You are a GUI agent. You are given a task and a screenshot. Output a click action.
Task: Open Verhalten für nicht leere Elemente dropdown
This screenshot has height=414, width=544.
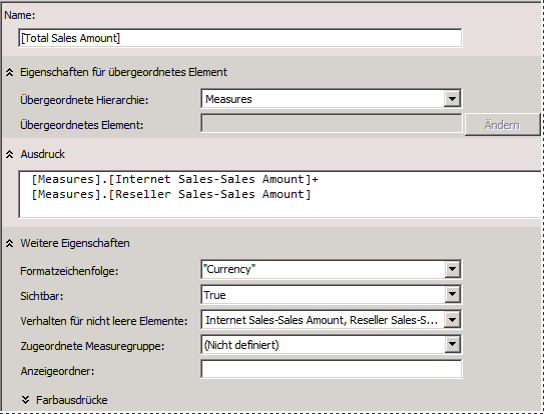click(452, 320)
